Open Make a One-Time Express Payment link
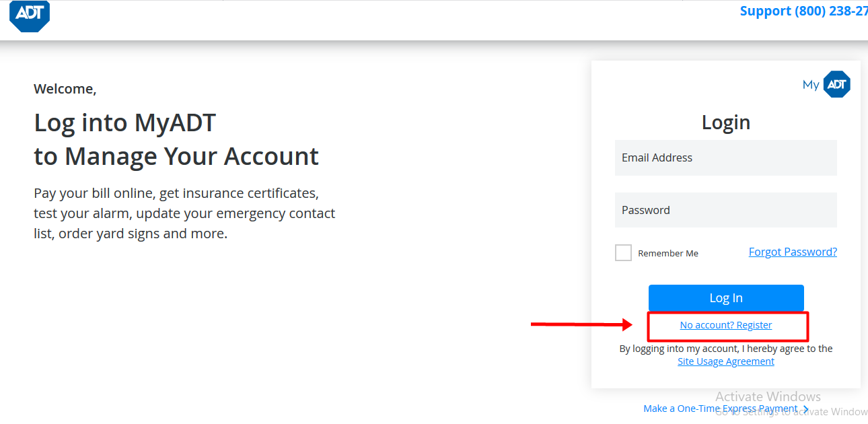This screenshot has width=868, height=424. point(726,409)
